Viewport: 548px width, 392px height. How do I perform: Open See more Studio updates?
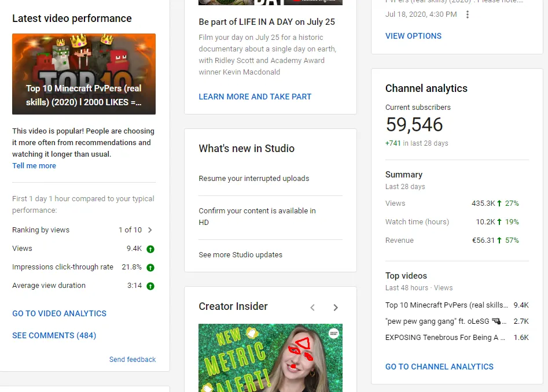[x=241, y=255]
